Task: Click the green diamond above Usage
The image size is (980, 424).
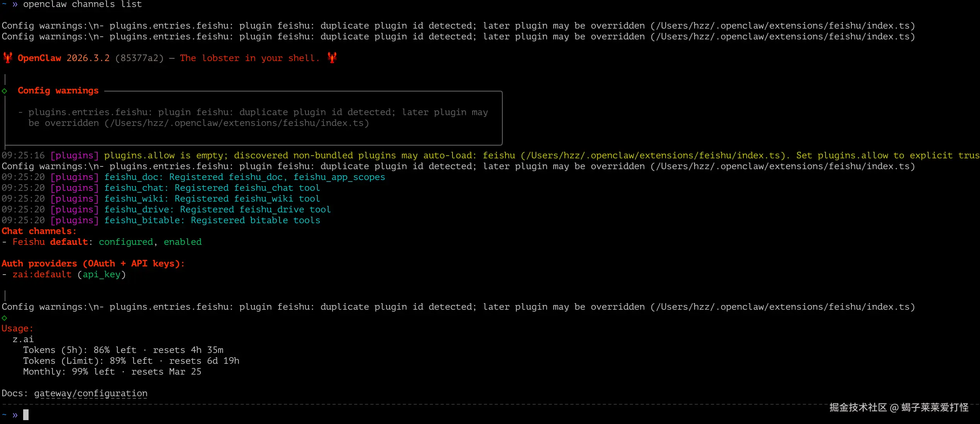Action: pos(5,318)
